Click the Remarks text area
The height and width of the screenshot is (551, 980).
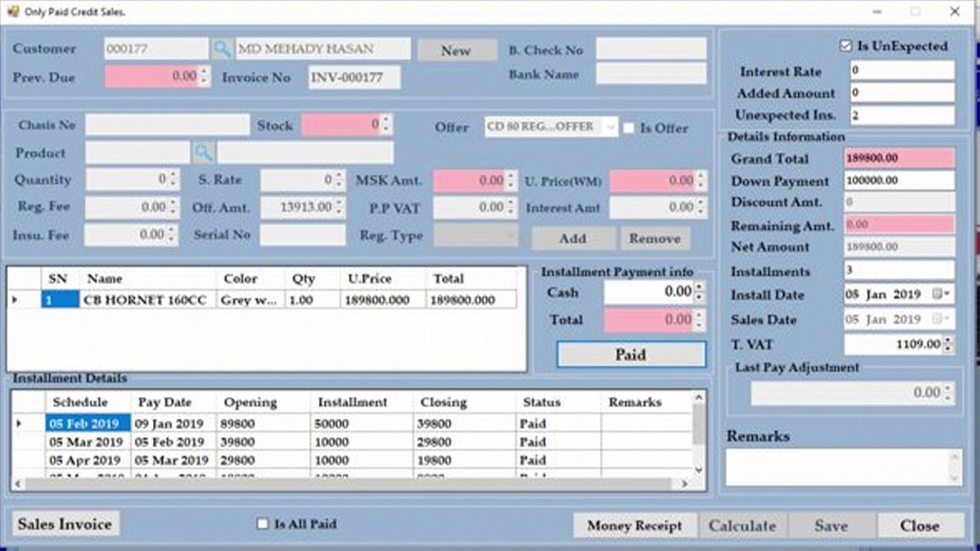844,467
